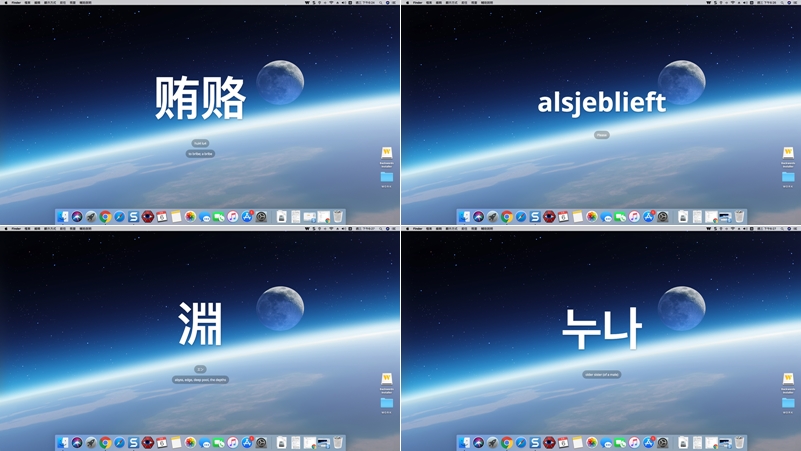Viewport: 801px width, 451px height.
Task: Click the 'abyss, edge, deep pool' definition pill
Action: point(200,379)
